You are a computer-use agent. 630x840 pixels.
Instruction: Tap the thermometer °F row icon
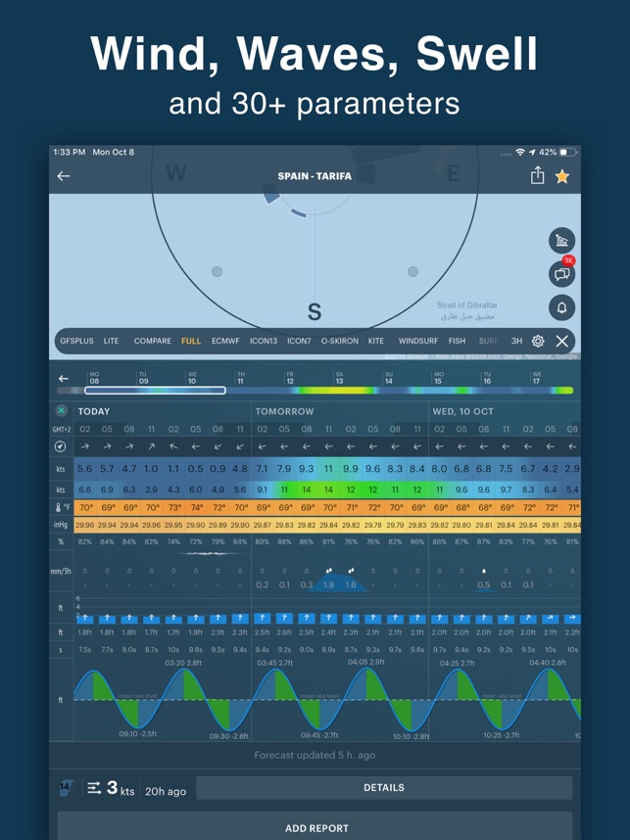tap(63, 507)
